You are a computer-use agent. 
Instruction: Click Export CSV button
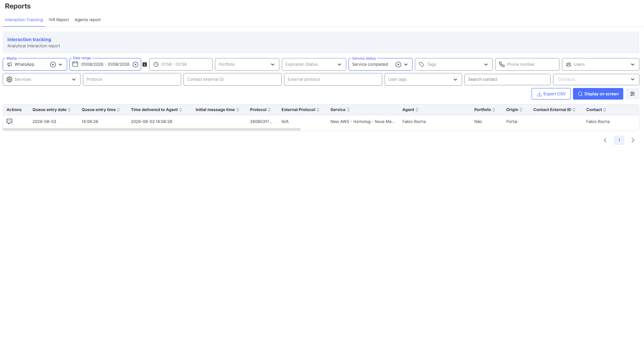click(x=551, y=94)
